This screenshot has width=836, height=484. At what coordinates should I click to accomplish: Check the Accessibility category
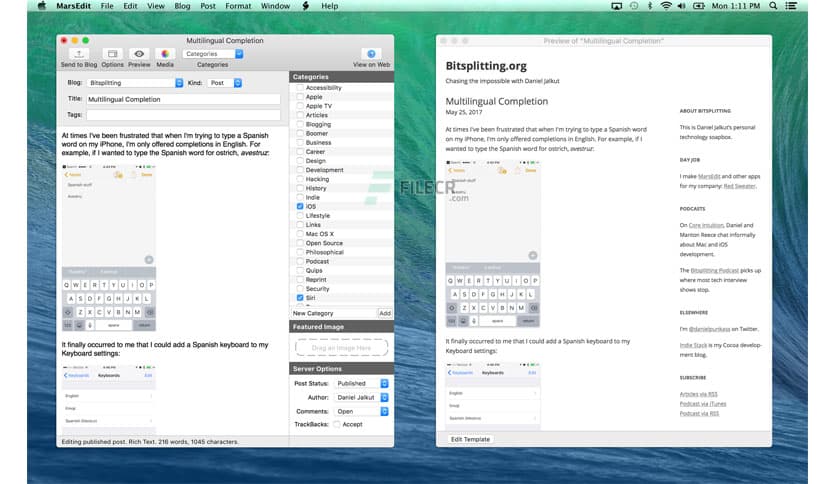[300, 87]
